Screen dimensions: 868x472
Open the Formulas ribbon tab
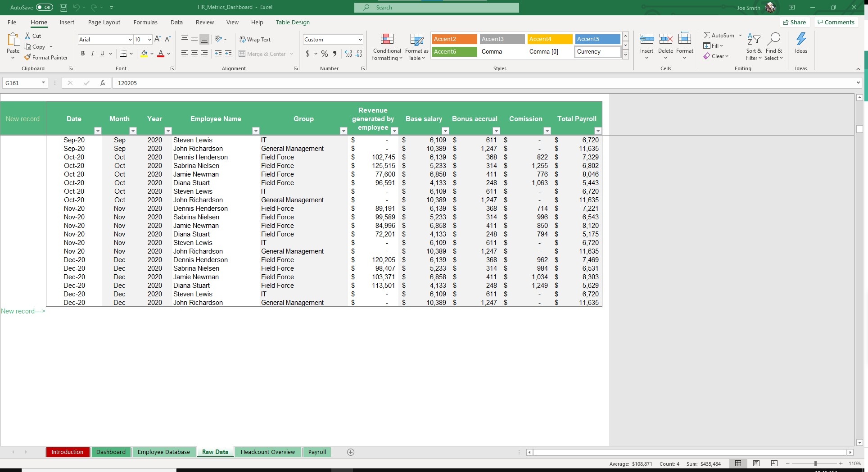pos(145,22)
